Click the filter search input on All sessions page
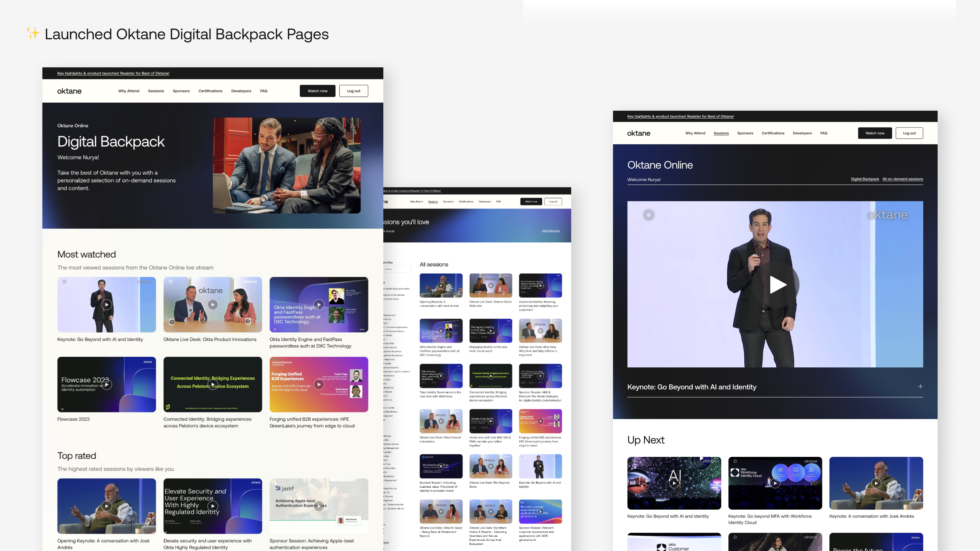Screen dimensions: 980x551 397,269
